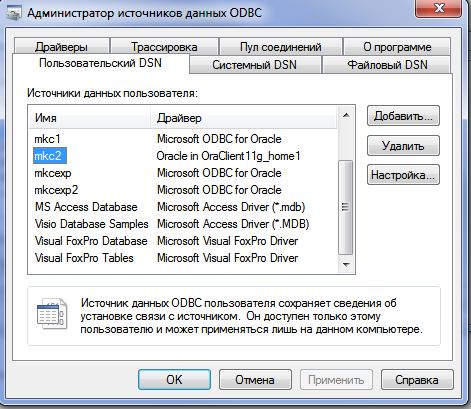This screenshot has width=471, height=409.
Task: Cancel with the Отмена button
Action: point(255,379)
